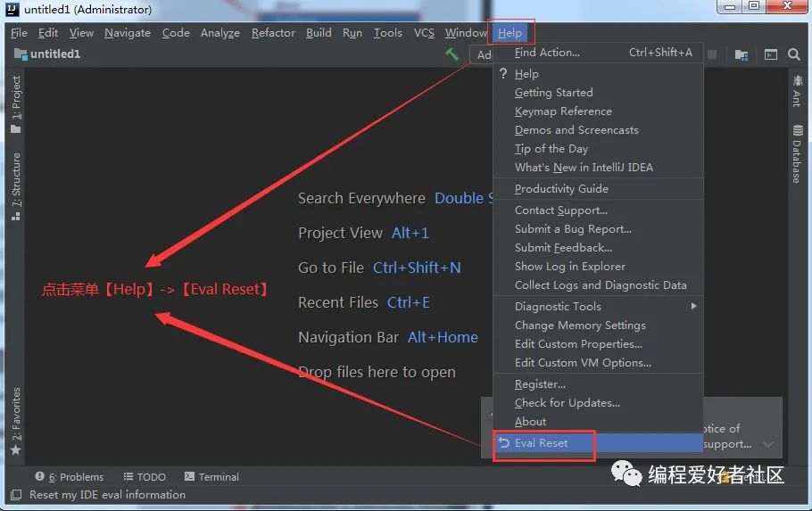Viewport: 812px width, 511px height.
Task: Open the Ant tool window
Action: [798, 91]
